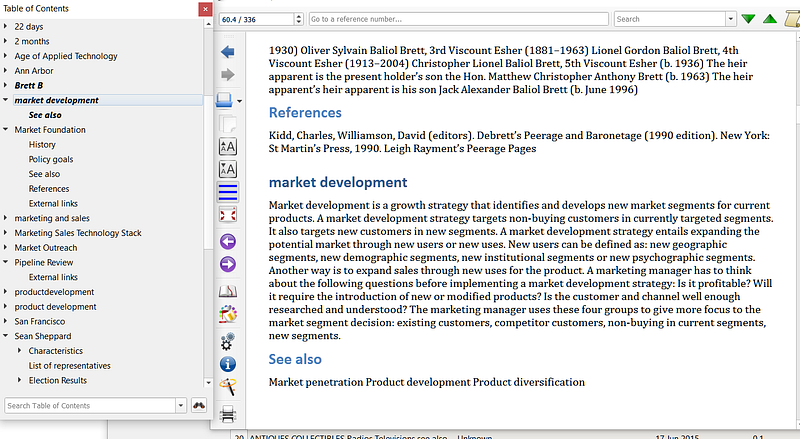Open the History section of Market Foundation
This screenshot has width=800, height=439.
click(42, 144)
